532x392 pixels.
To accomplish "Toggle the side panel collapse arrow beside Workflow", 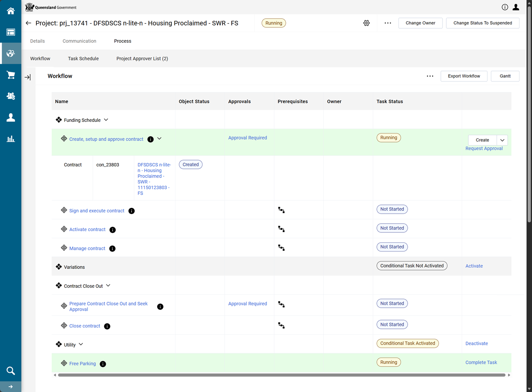I will click(27, 77).
